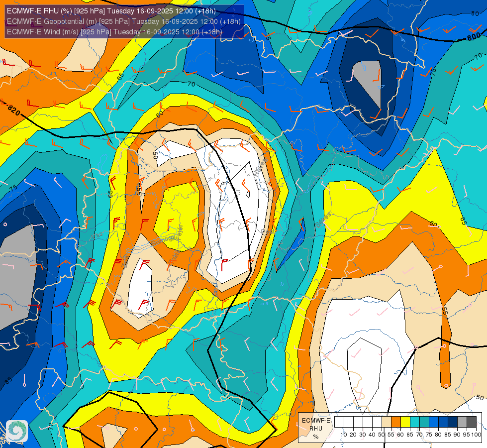This screenshot has width=487, height=448.
Task: Select the ECMWF-E Wind (m/s) layer title
Action: [114, 32]
